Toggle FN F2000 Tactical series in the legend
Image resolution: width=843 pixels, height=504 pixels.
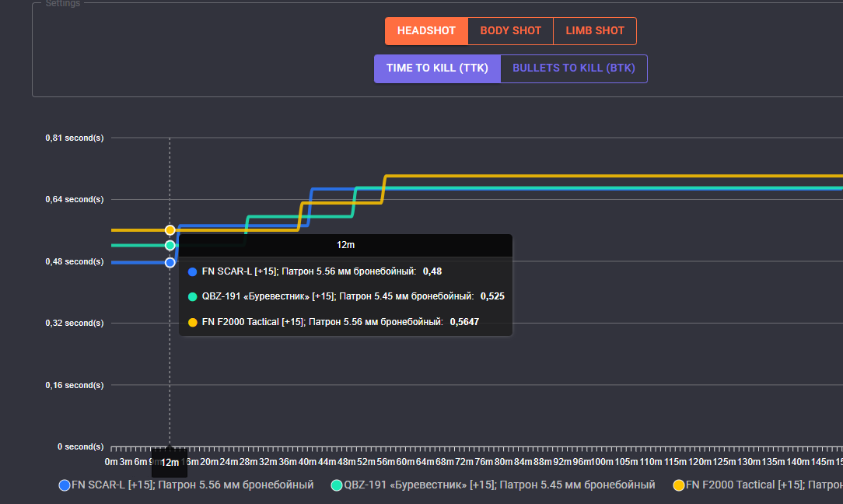pos(758,485)
